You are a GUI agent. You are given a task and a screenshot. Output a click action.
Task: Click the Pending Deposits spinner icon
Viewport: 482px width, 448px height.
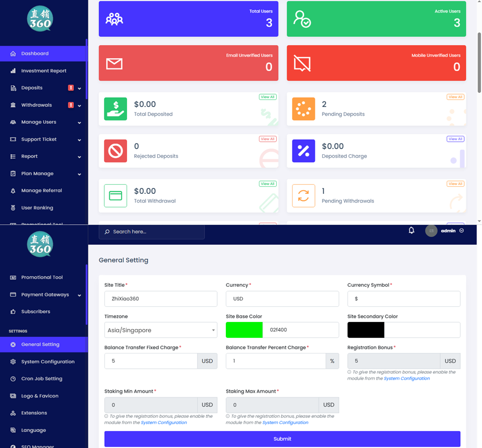[x=303, y=109]
